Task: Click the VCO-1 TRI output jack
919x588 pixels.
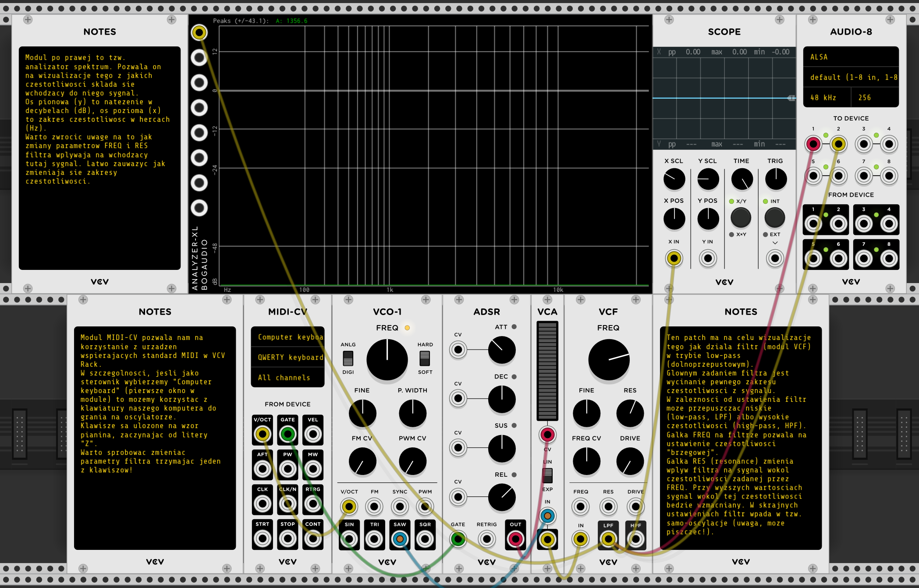Action: coord(374,538)
